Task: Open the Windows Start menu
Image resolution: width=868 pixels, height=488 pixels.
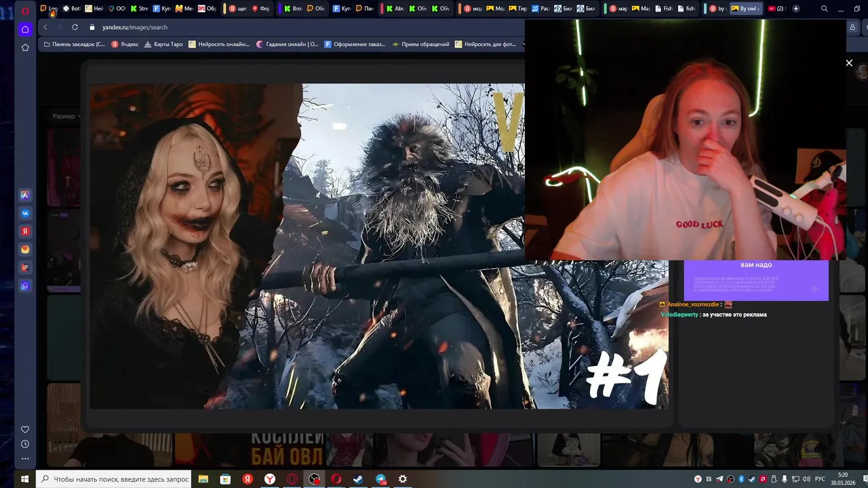Action: (24, 479)
